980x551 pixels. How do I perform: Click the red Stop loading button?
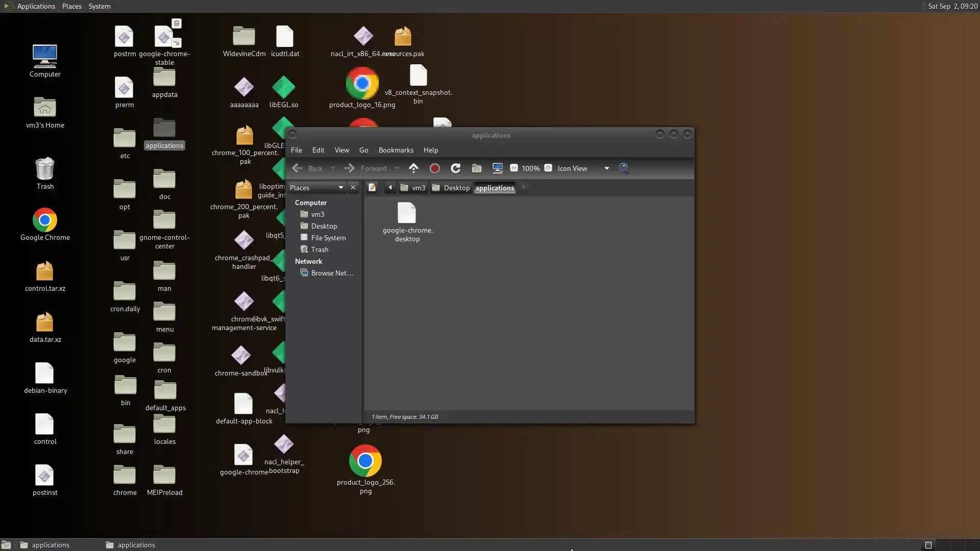435,168
